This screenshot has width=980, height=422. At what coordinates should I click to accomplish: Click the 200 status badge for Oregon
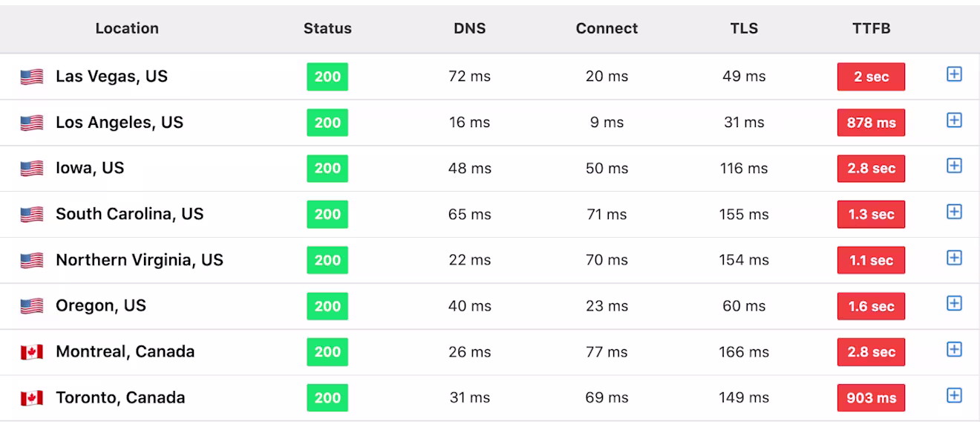pos(327,306)
